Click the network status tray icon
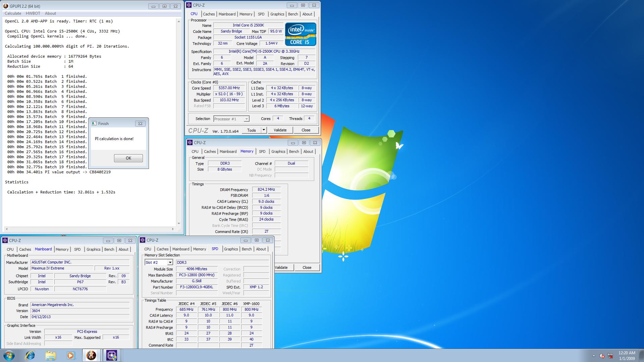Screen dimensions: 644x362 610,356
